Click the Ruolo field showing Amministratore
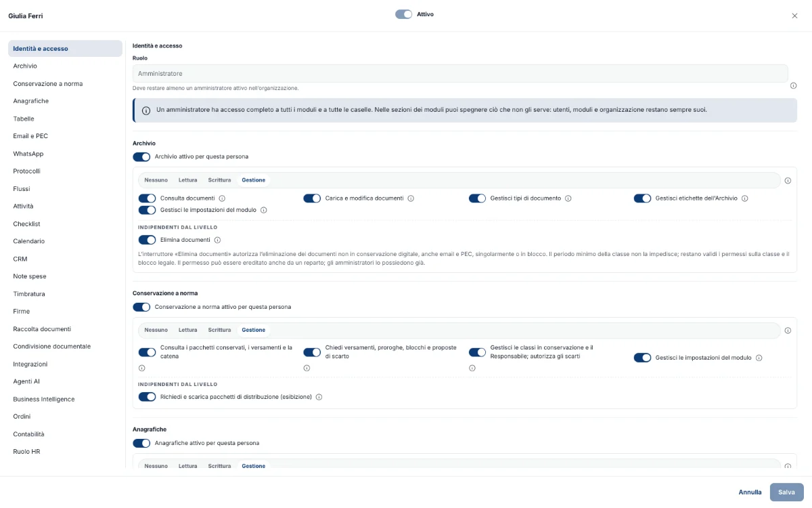 coord(460,73)
